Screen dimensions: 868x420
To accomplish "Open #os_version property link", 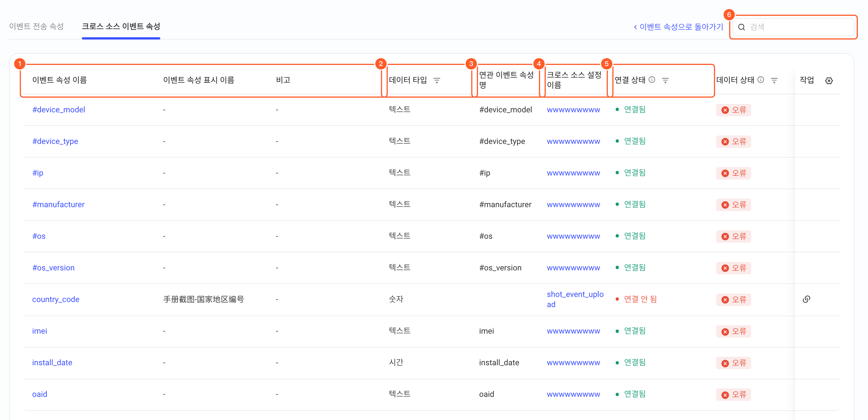I will pos(53,268).
